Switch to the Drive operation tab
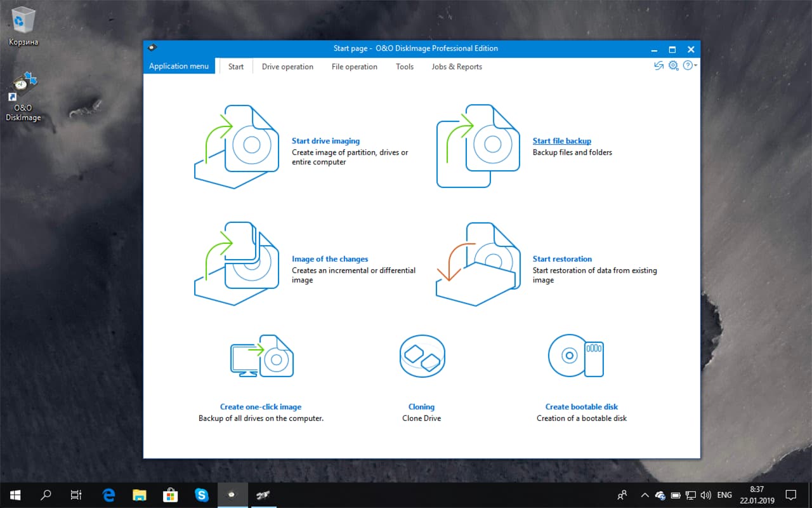The height and width of the screenshot is (508, 812). [287, 66]
